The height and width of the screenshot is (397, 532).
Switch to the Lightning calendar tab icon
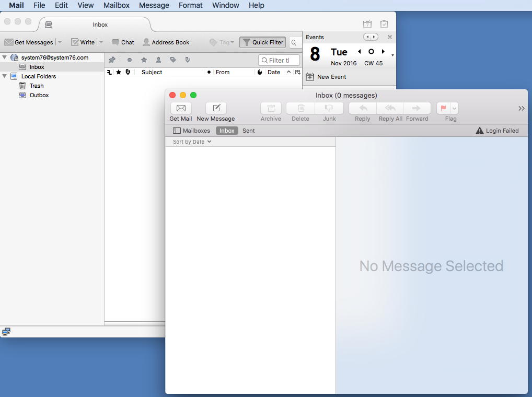(x=367, y=24)
